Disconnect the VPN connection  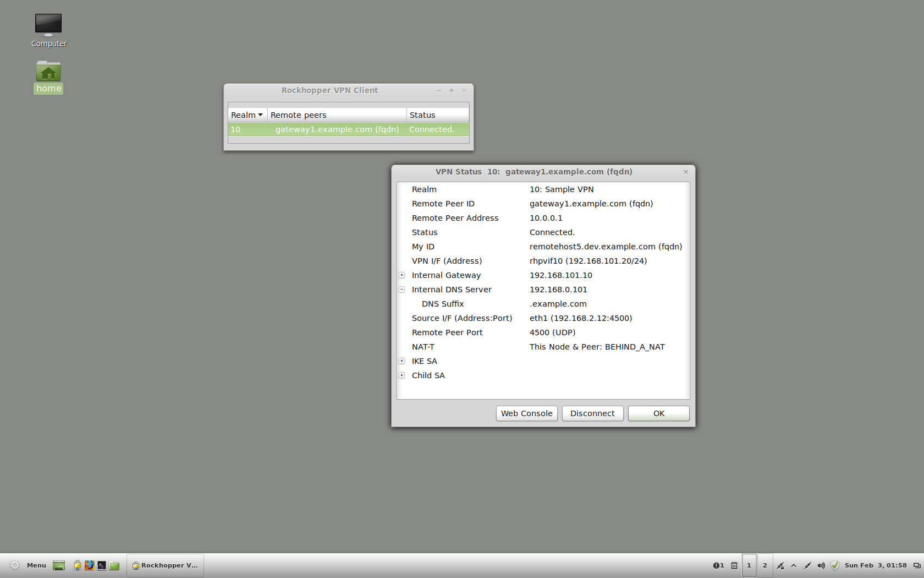click(x=592, y=413)
